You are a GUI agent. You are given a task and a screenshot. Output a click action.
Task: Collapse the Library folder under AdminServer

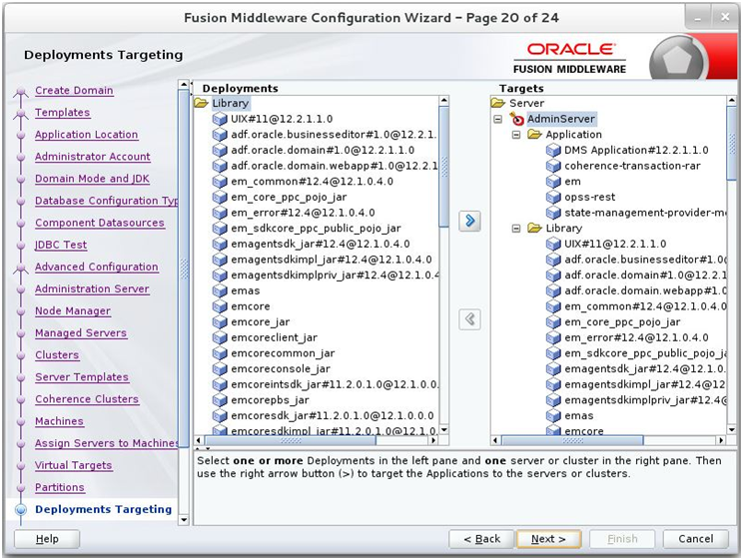coord(516,229)
